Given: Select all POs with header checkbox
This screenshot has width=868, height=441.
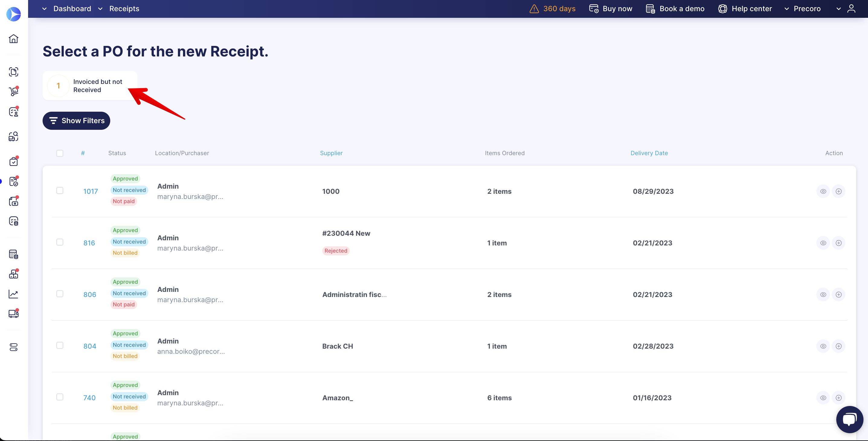Looking at the screenshot, I should pyautogui.click(x=59, y=153).
